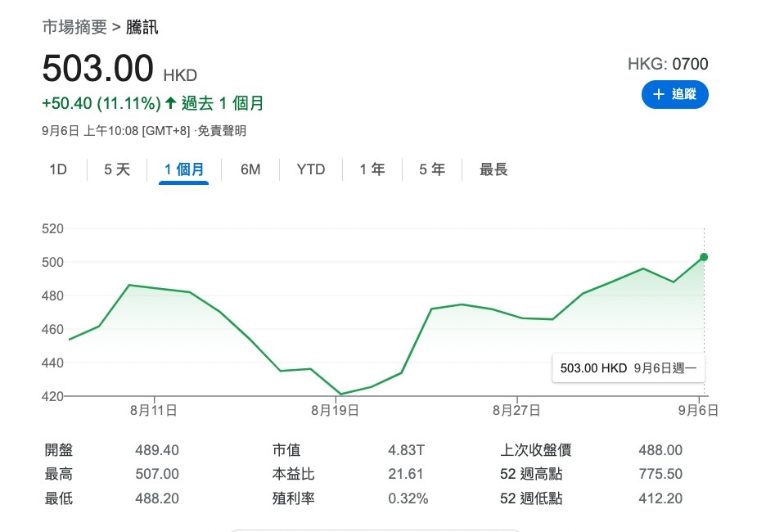This screenshot has height=532, width=757.
Task: Switch to the 1D time range tab
Action: [x=58, y=169]
